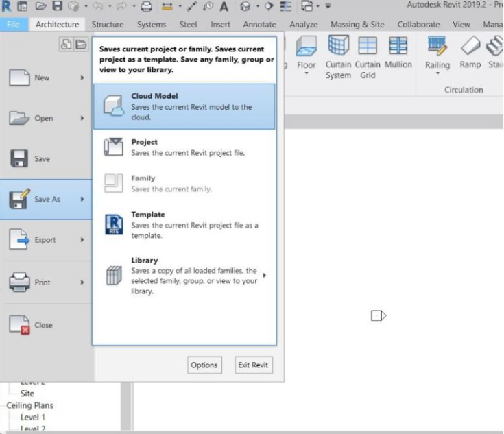This screenshot has height=434, width=504.
Task: Expand the Floor tool dropdown arrow
Action: pos(307,73)
